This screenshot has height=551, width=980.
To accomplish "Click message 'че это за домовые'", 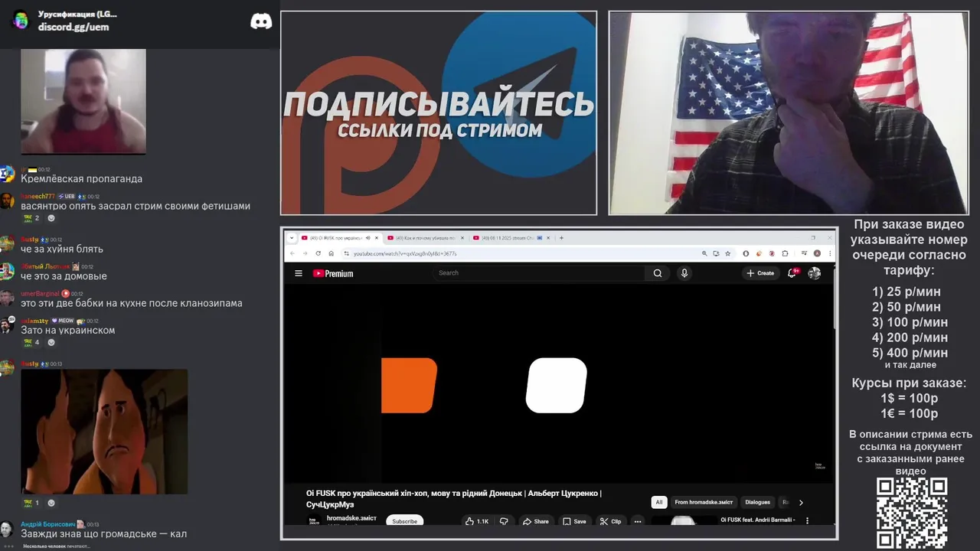I will point(64,276).
